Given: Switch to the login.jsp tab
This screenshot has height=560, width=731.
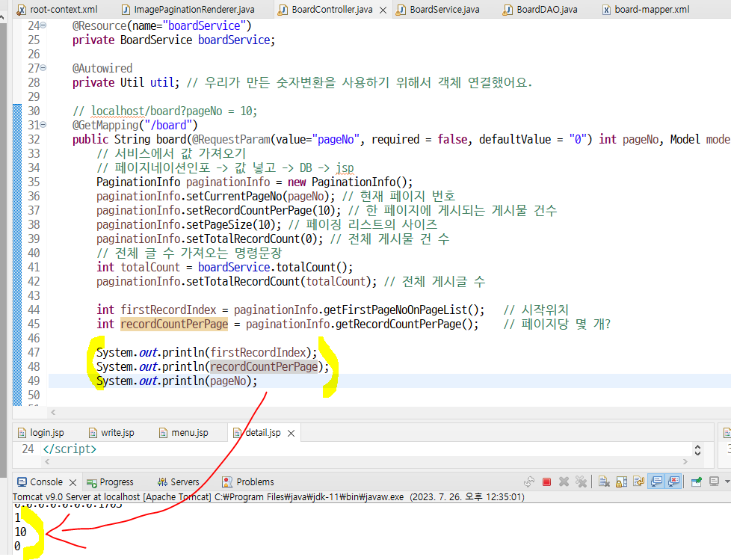Looking at the screenshot, I should click(41, 433).
